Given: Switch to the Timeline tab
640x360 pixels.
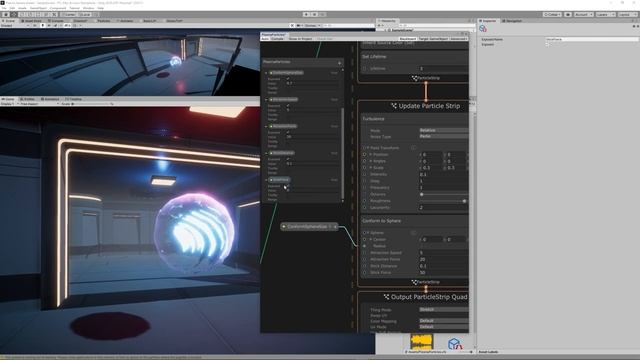Looking at the screenshot, I should click(x=74, y=99).
